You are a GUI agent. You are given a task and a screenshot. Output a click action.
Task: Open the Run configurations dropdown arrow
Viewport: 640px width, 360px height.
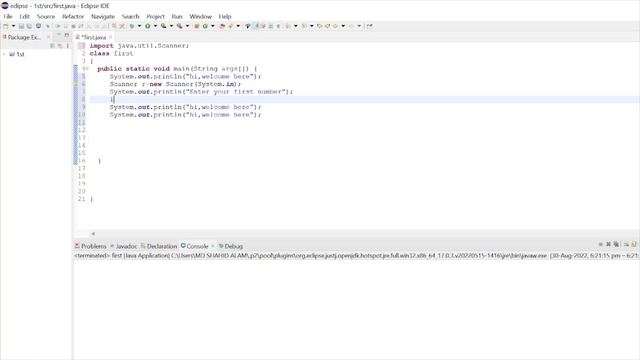tap(155, 26)
